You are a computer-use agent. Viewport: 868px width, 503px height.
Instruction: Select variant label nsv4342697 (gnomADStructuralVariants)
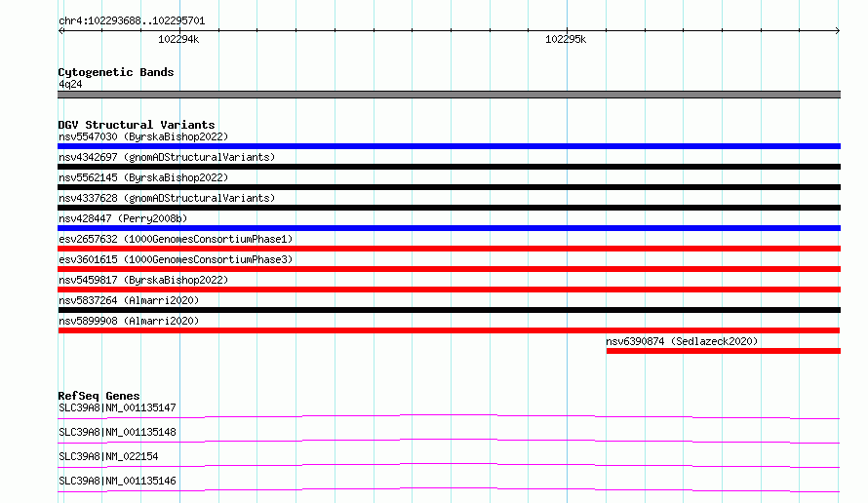(167, 157)
